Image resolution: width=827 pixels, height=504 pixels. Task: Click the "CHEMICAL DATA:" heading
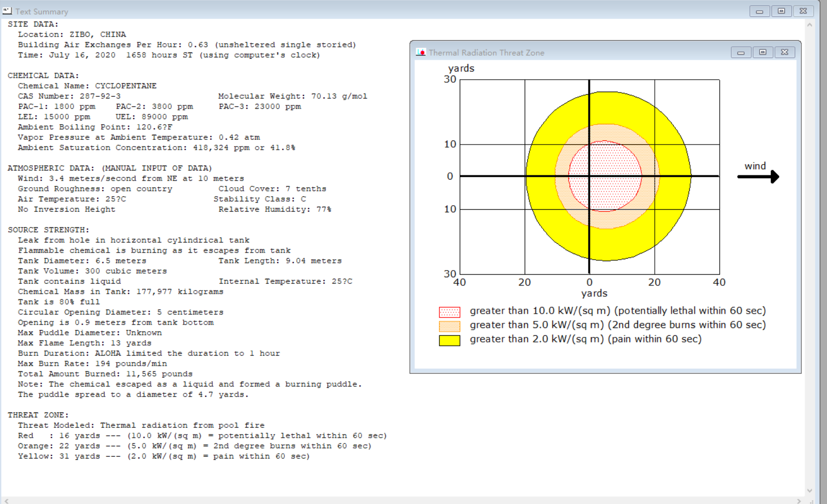coord(43,76)
